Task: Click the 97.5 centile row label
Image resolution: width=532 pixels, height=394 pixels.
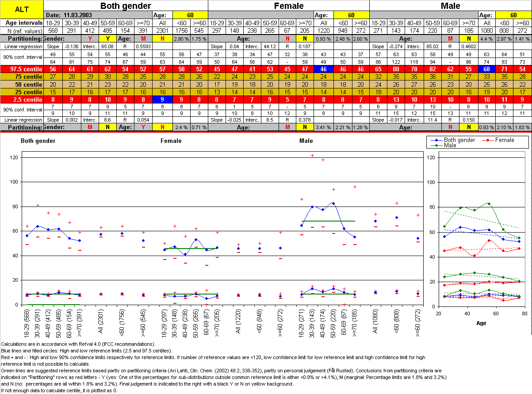Action: tap(22, 69)
